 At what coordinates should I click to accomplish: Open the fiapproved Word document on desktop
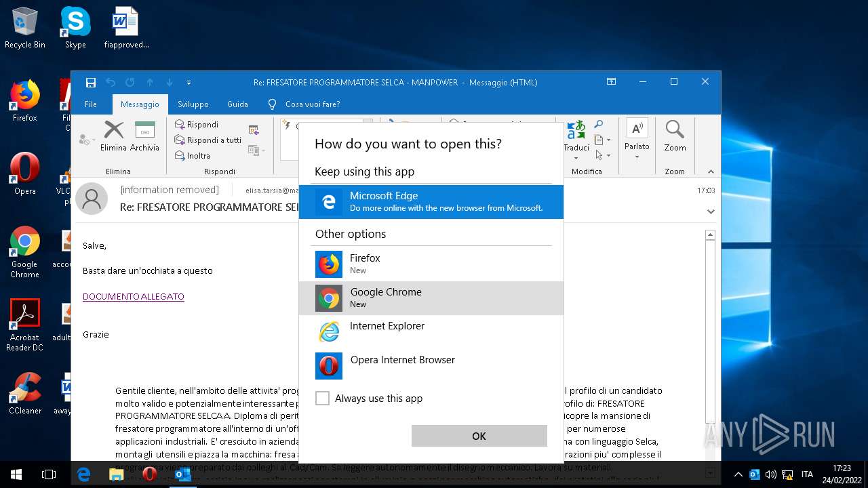(126, 28)
